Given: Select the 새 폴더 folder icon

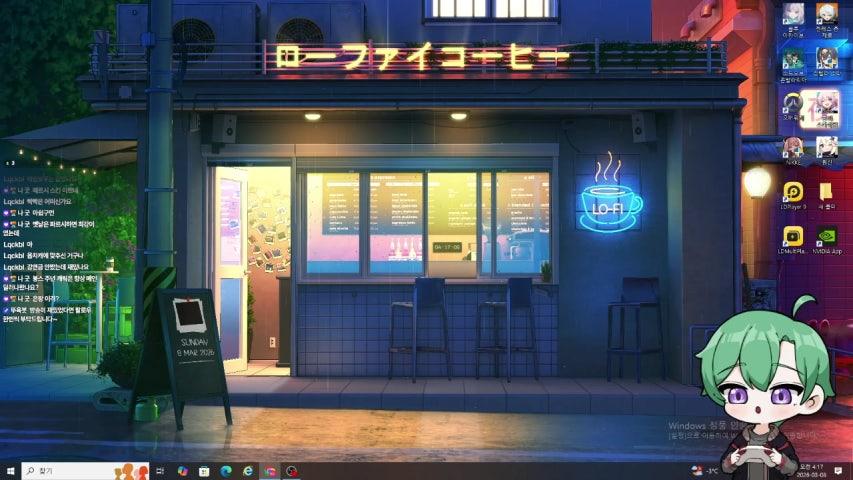Looking at the screenshot, I should 826,196.
